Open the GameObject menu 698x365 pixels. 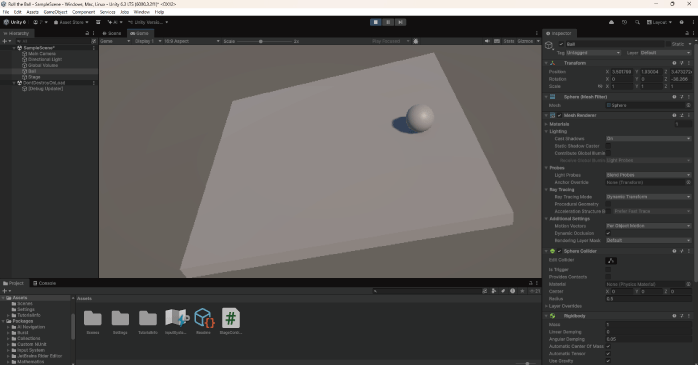[56, 12]
